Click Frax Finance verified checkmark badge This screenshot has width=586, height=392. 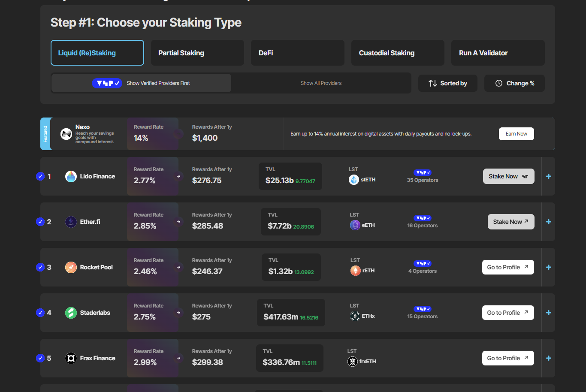pos(40,358)
